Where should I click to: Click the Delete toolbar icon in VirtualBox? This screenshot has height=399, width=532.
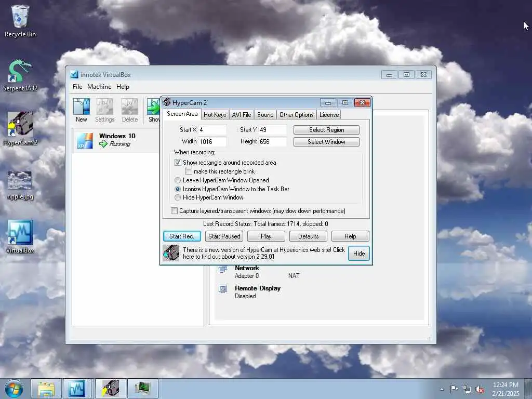pos(130,110)
